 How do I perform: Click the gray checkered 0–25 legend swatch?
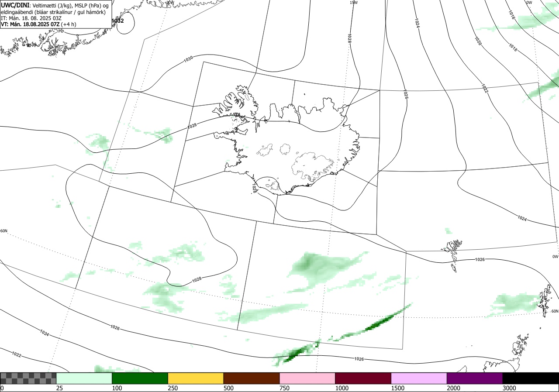(28, 378)
